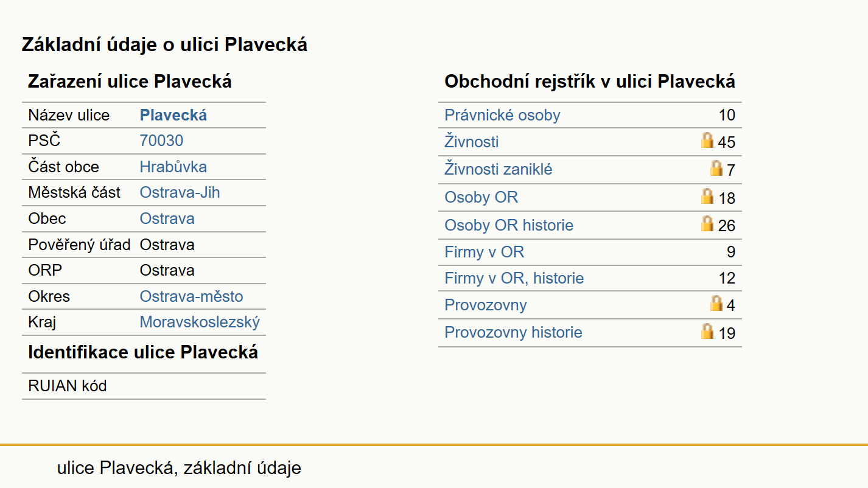The width and height of the screenshot is (868, 488).
Task: Open the Ostrava-město okres link
Action: point(192,296)
